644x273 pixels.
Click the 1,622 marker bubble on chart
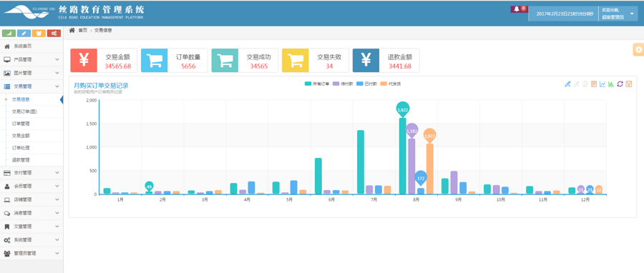(403, 109)
